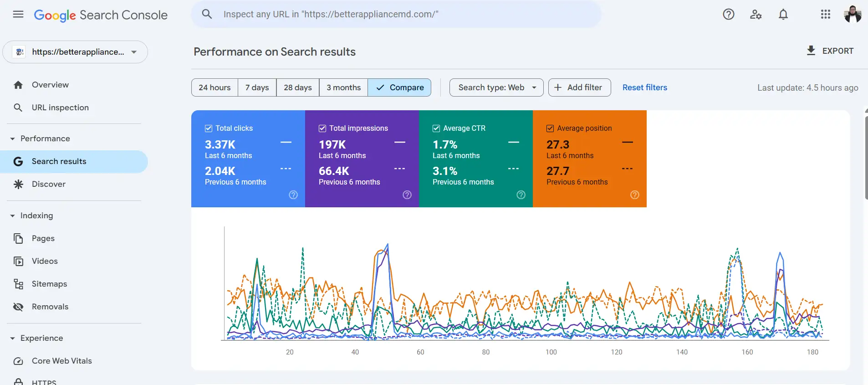Click the Reset filters link
The width and height of the screenshot is (868, 385).
click(x=644, y=87)
